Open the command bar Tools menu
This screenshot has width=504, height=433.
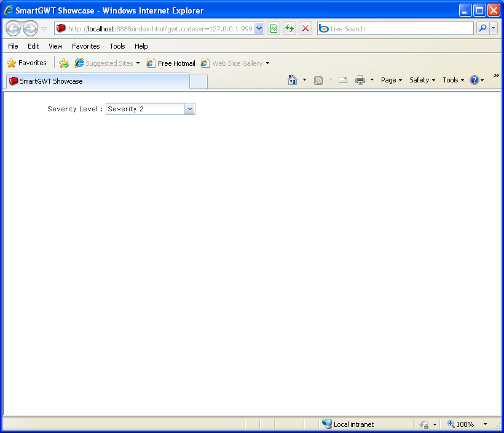coord(453,80)
